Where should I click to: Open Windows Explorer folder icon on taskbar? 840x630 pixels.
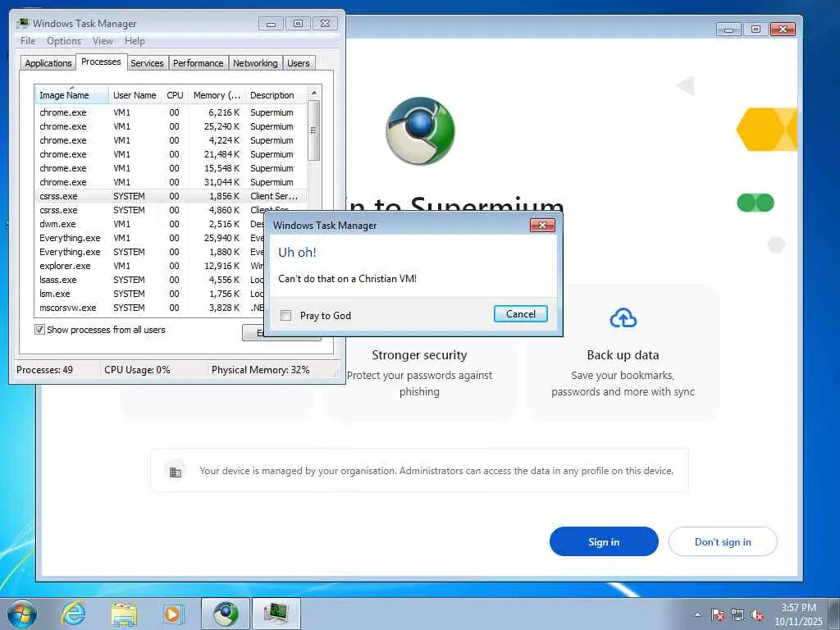pos(124,614)
